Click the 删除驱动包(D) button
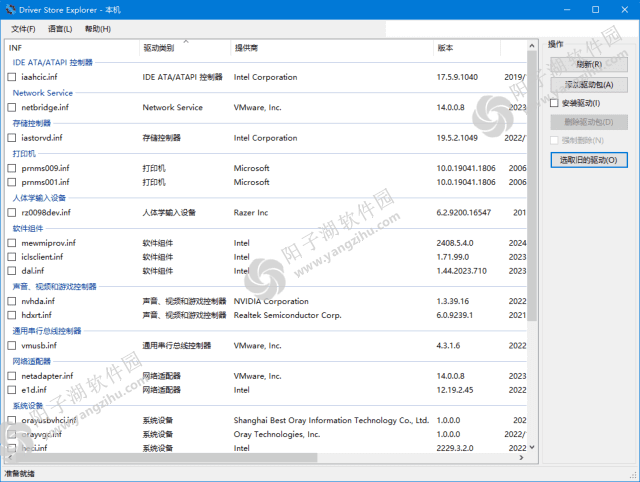 click(x=589, y=122)
